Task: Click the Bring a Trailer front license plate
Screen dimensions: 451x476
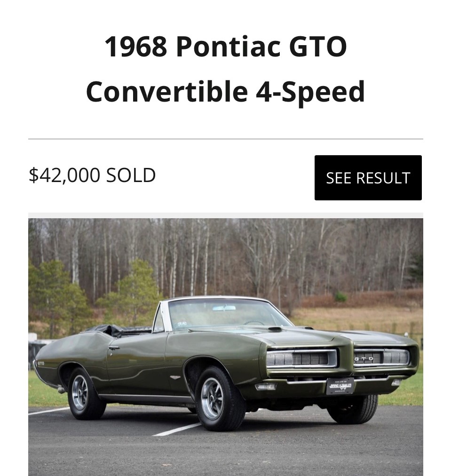Action: tap(340, 386)
